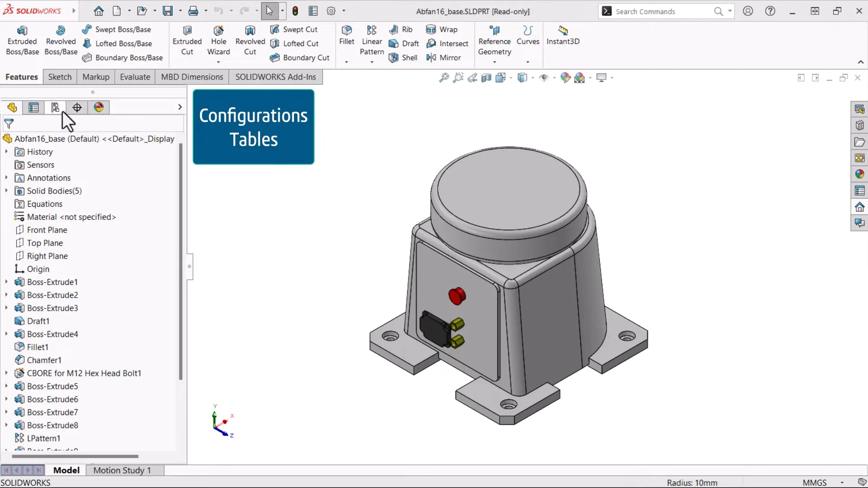Image resolution: width=868 pixels, height=488 pixels.
Task: Expand the Solid Bodies(5) folder
Action: click(6, 191)
